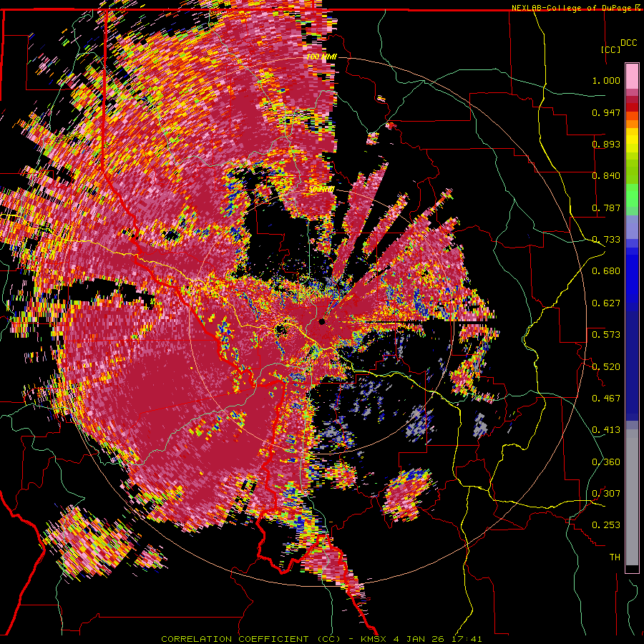Click the 0.627 legend value
Screen dimensions: 644x644
point(606,303)
